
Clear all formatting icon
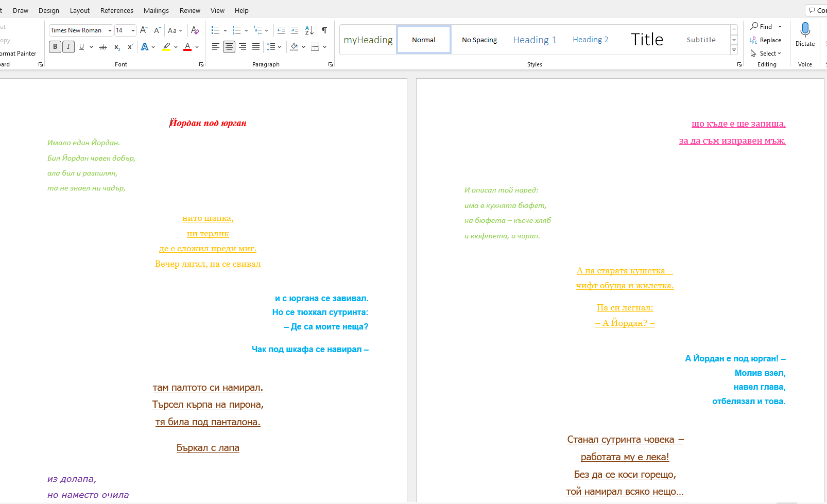point(195,30)
